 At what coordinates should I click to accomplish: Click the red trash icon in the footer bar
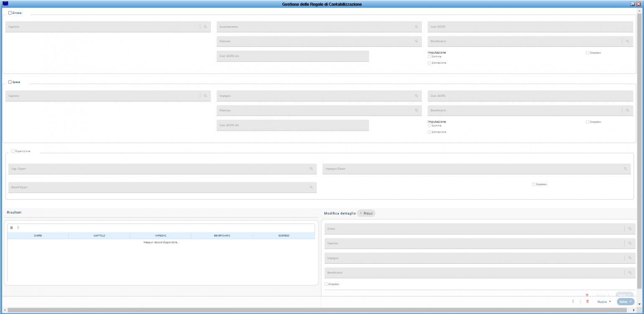coord(588,301)
